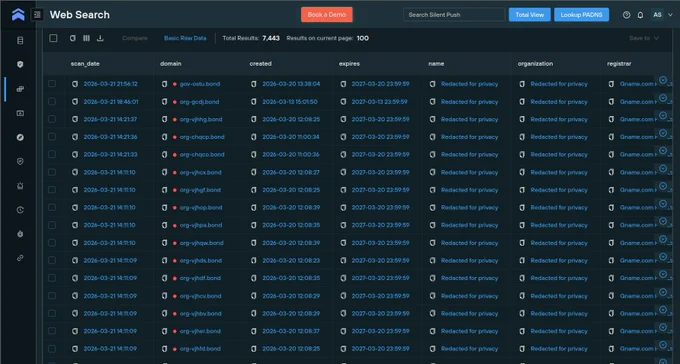The width and height of the screenshot is (680, 364).
Task: Open the screen monitor icon in sidebar
Action: [x=20, y=113]
